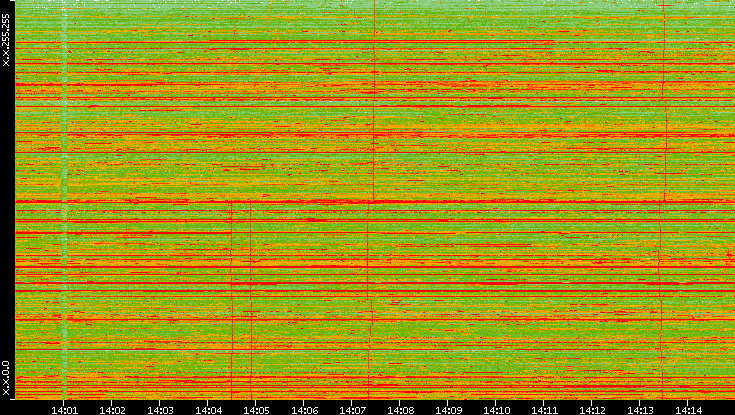The width and height of the screenshot is (735, 415).
Task: Click the tall red vertical line near 14:07
Action: [373, 100]
